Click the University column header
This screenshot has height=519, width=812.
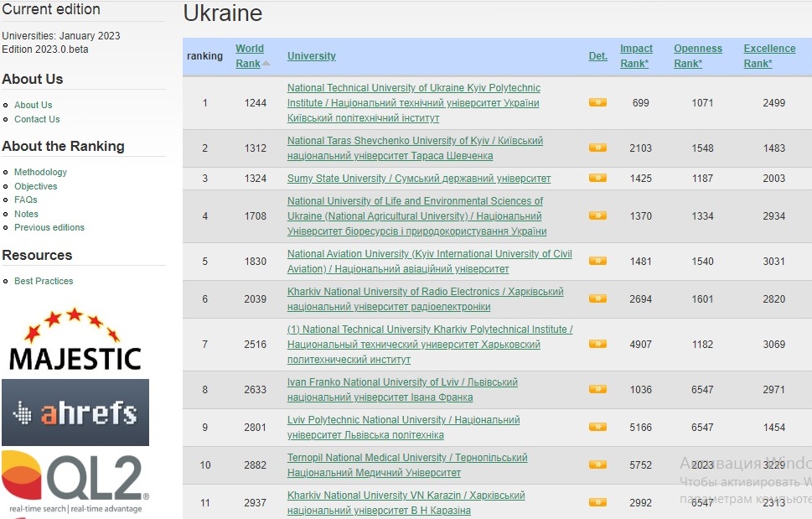click(x=311, y=56)
